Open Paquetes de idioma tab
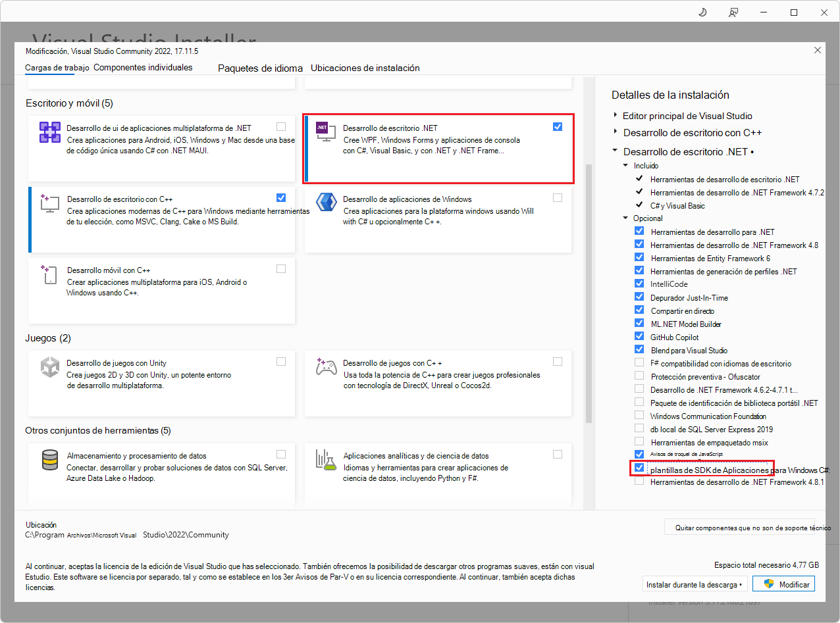The image size is (840, 623). (260, 68)
